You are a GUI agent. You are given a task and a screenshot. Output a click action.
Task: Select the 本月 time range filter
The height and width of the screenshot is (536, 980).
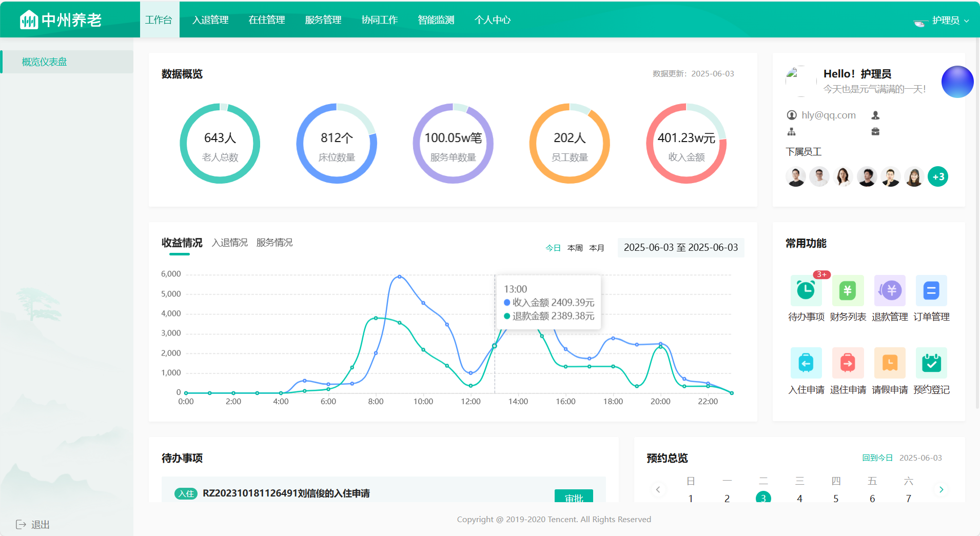(597, 248)
